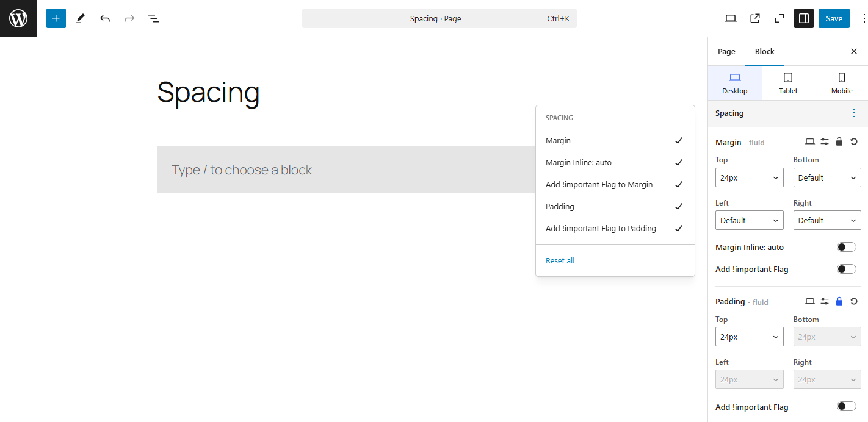The image size is (868, 422).
Task: Toggle fullscreen expand icon in top bar
Action: pos(779,18)
